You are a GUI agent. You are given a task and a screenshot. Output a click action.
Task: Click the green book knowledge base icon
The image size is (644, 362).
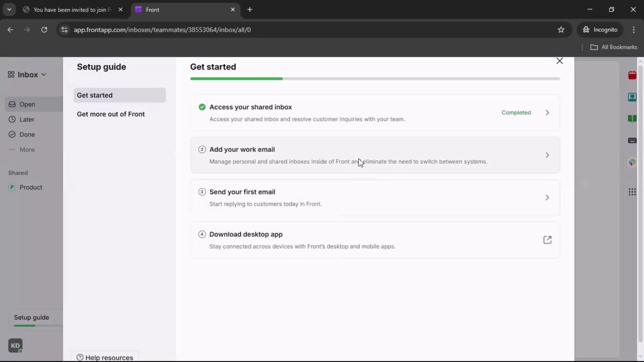coord(632,119)
